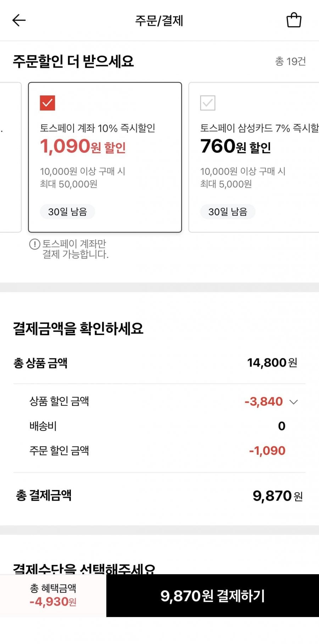Screen dimensions: 319x644
Task: Tap the 주문/결제 page title
Action: point(159,21)
